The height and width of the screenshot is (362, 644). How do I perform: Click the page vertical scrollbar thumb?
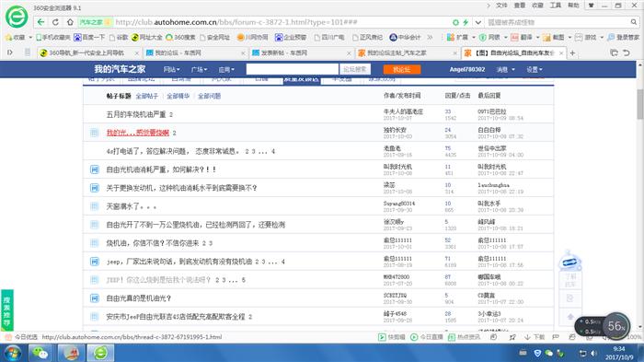coord(640,104)
